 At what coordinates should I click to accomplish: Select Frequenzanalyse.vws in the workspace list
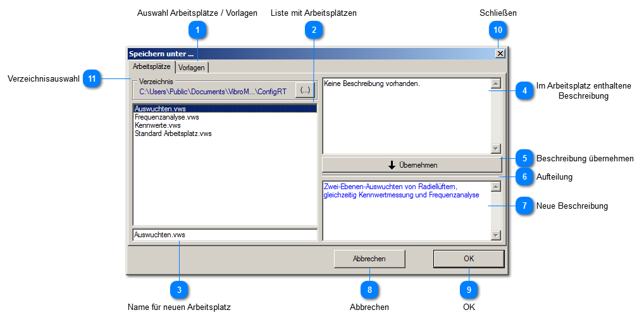click(167, 117)
